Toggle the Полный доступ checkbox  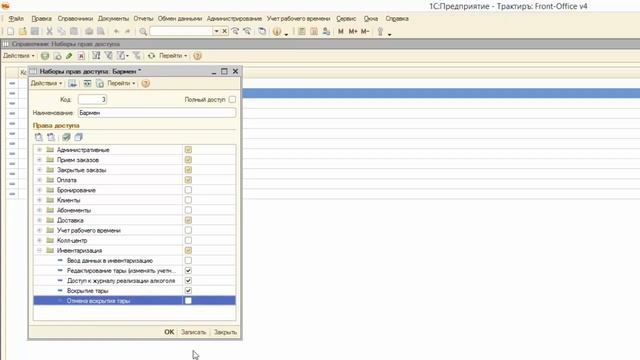pyautogui.click(x=232, y=100)
